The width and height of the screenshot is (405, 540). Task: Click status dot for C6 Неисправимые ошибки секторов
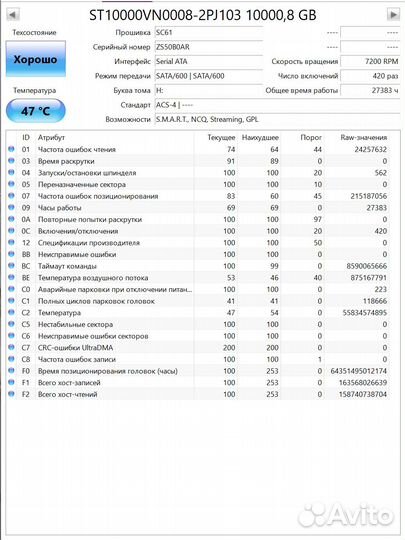11,336
